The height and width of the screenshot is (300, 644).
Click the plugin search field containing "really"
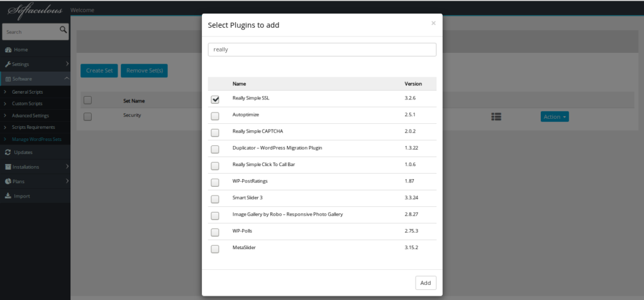click(322, 50)
